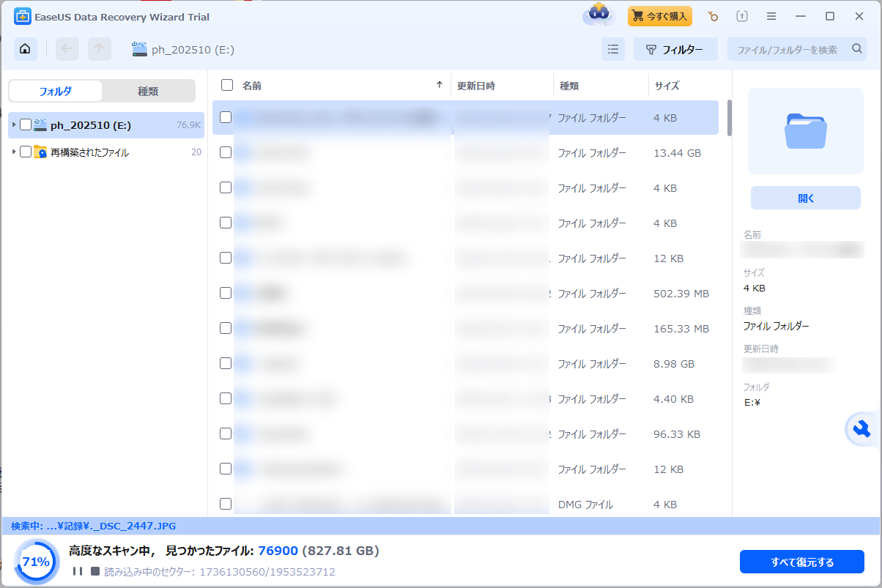Viewport: 882px width, 588px height.
Task: Click the name column sort arrow
Action: [x=440, y=85]
